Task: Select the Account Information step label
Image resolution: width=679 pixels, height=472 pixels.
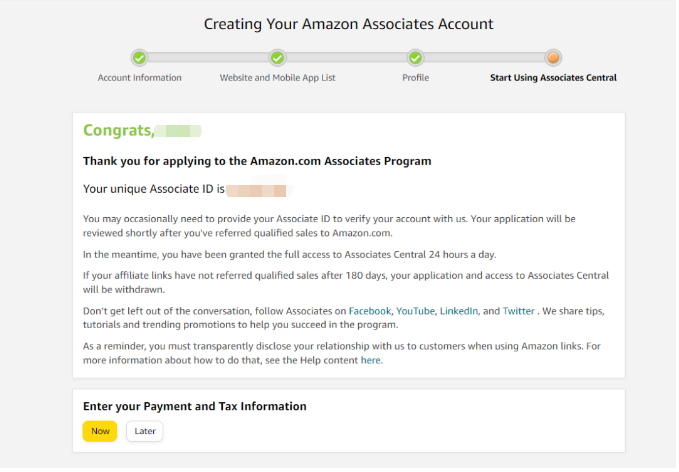Action: click(140, 78)
